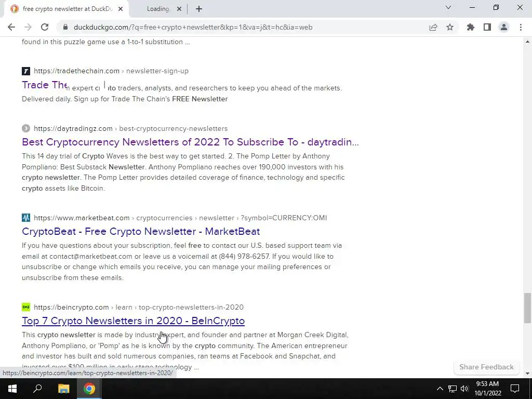The height and width of the screenshot is (399, 532).
Task: Click the forward navigation arrow
Action: (28, 27)
